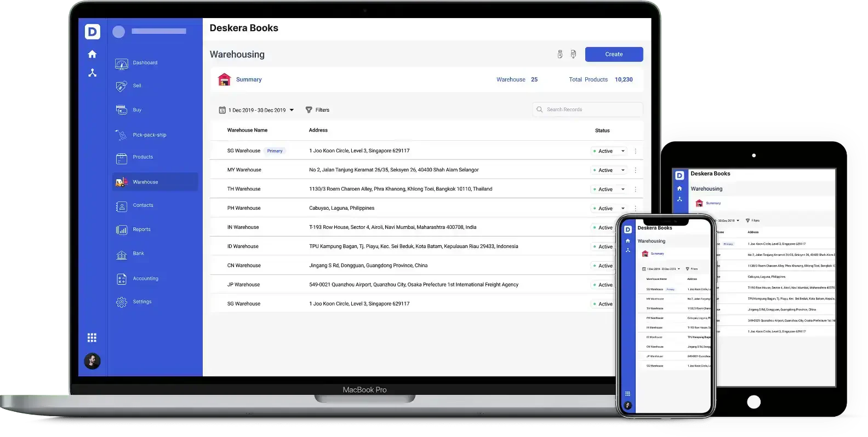Tap the network tree icon on the tablet

[679, 199]
